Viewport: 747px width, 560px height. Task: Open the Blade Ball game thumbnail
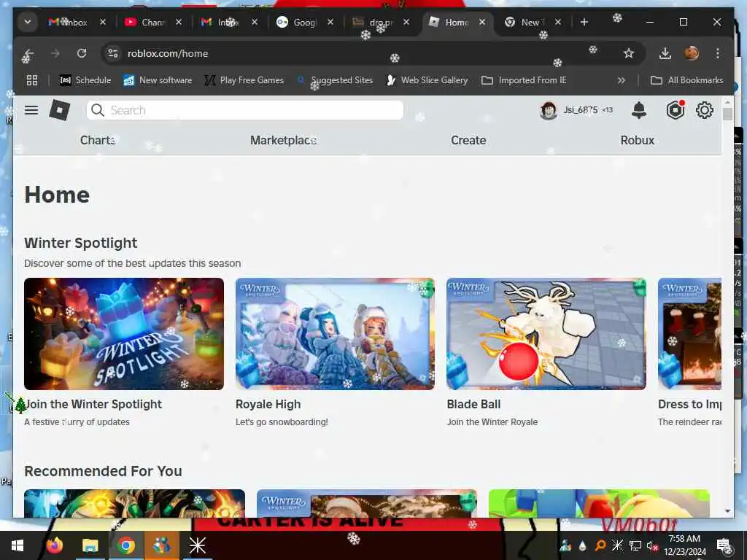(546, 334)
